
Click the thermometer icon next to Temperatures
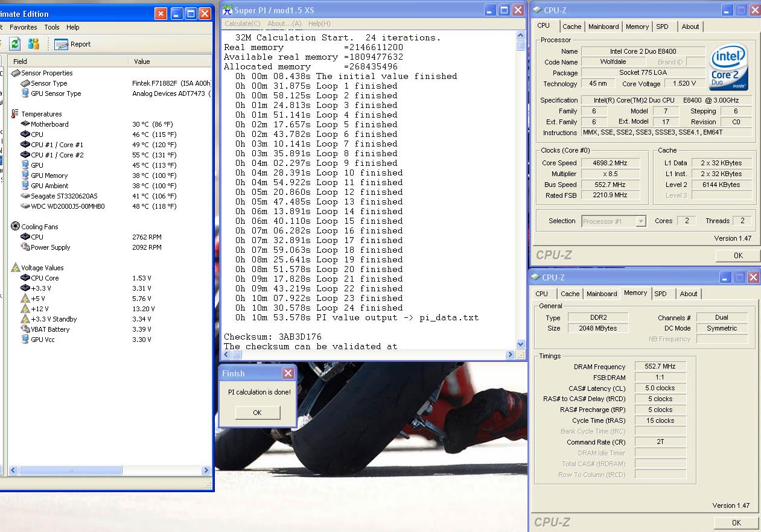point(14,114)
